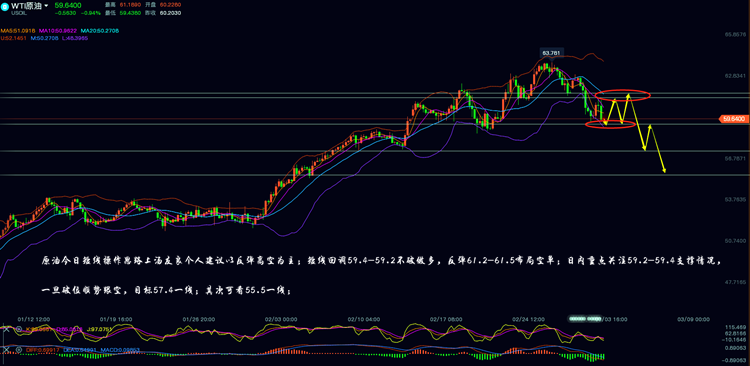
Task: Click the 115.469 KDJ scale value
Action: click(737, 327)
